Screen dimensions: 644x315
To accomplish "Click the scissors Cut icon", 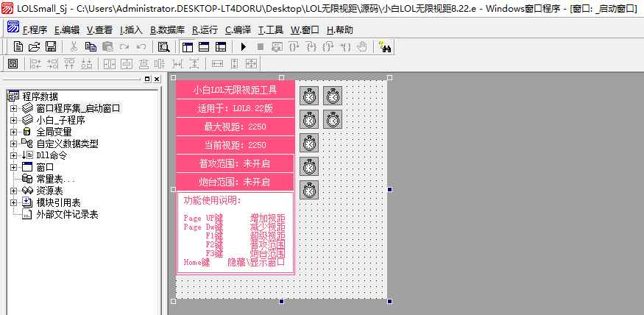I will point(74,46).
